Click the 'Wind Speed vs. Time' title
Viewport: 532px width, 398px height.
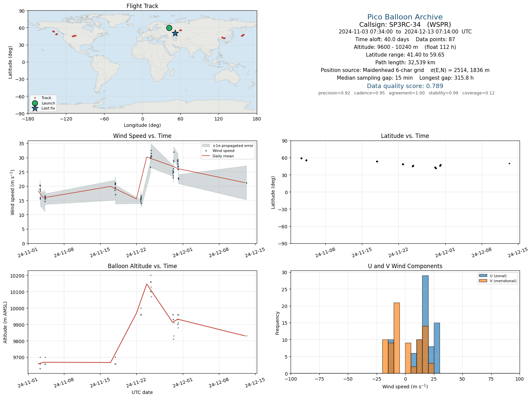(x=142, y=136)
